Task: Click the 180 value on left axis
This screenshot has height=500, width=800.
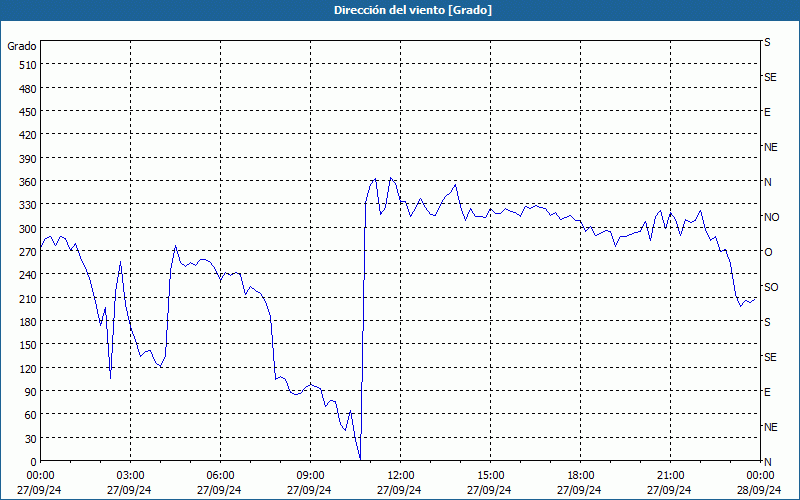Action: click(x=28, y=322)
